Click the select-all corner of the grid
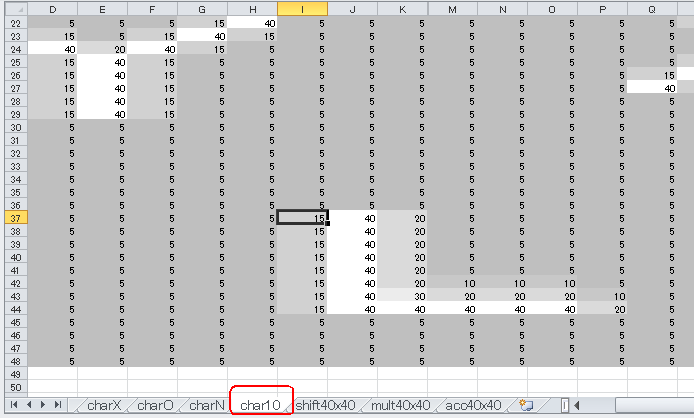Image resolution: width=694 pixels, height=418 pixels. click(16, 9)
